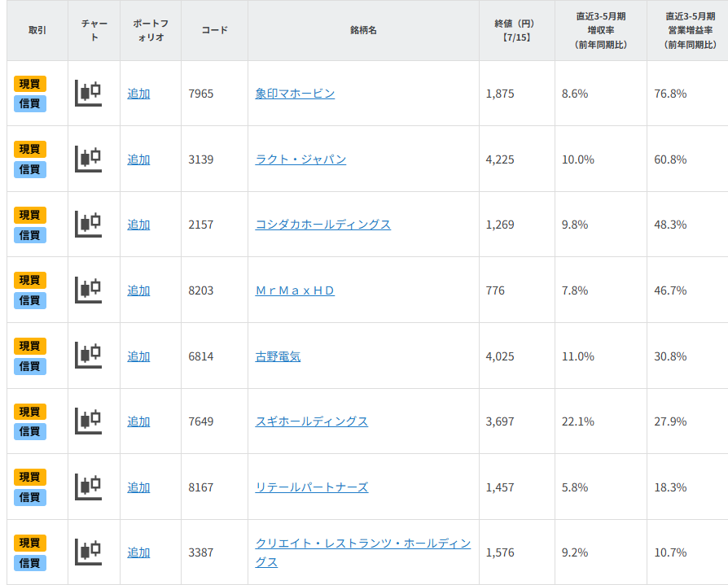Click 信買 button for クリエイト・レストランツ
This screenshot has height=585, width=728.
tap(30, 563)
